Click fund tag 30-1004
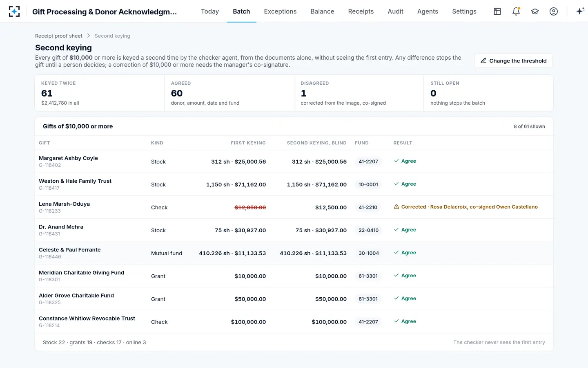Image resolution: width=588 pixels, height=368 pixels. pyautogui.click(x=369, y=253)
